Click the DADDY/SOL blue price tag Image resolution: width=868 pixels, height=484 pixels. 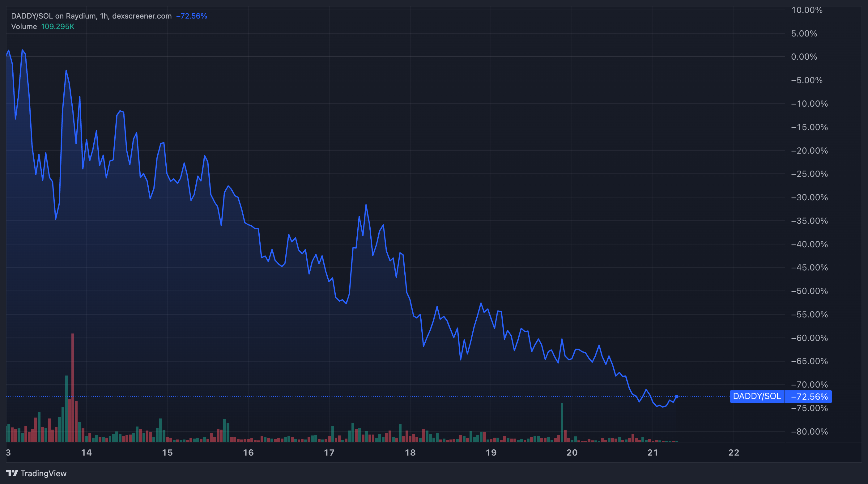coord(756,396)
